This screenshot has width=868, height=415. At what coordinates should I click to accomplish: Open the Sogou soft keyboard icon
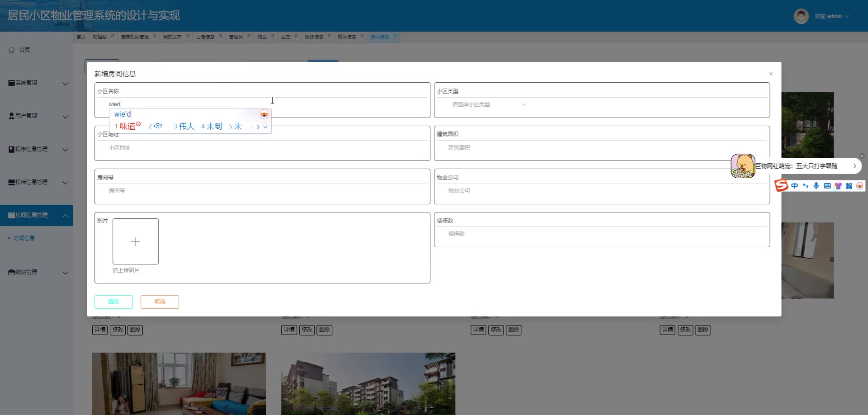click(827, 186)
